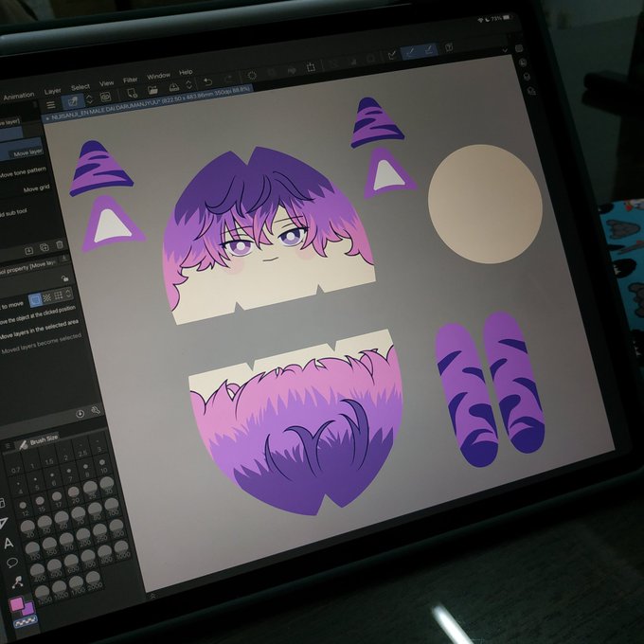644x644 pixels.
Task: Open the Window menu
Action: (158, 76)
